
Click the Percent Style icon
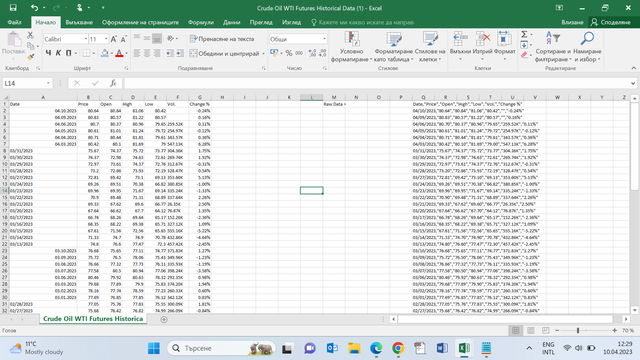point(289,53)
